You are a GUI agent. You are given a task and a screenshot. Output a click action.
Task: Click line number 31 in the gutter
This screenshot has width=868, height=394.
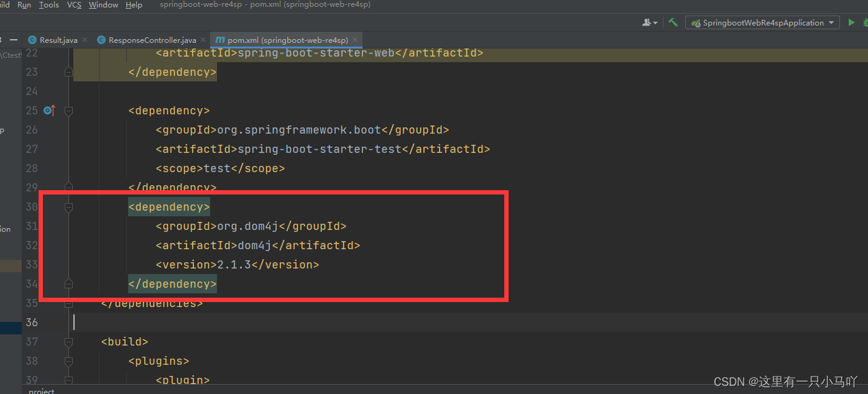pyautogui.click(x=31, y=226)
